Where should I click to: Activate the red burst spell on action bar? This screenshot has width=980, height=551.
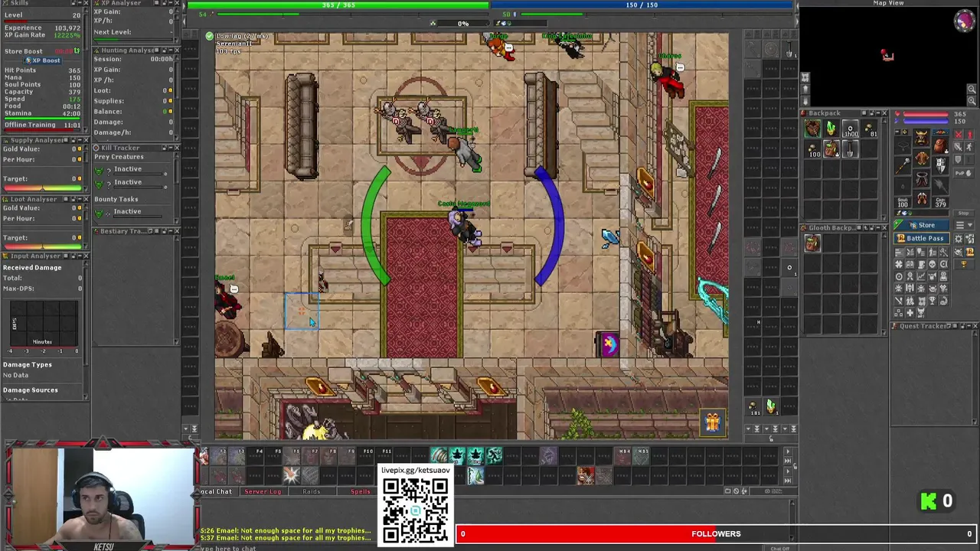[291, 476]
